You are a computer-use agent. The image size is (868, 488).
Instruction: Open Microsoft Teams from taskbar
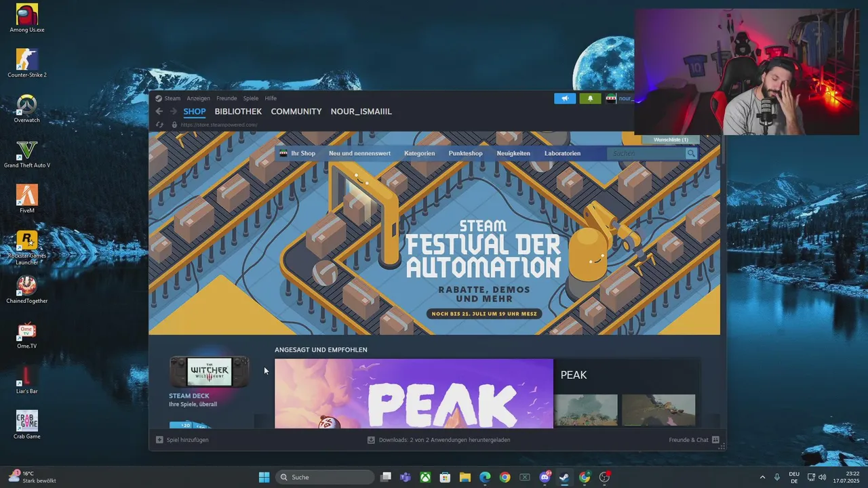tap(406, 477)
